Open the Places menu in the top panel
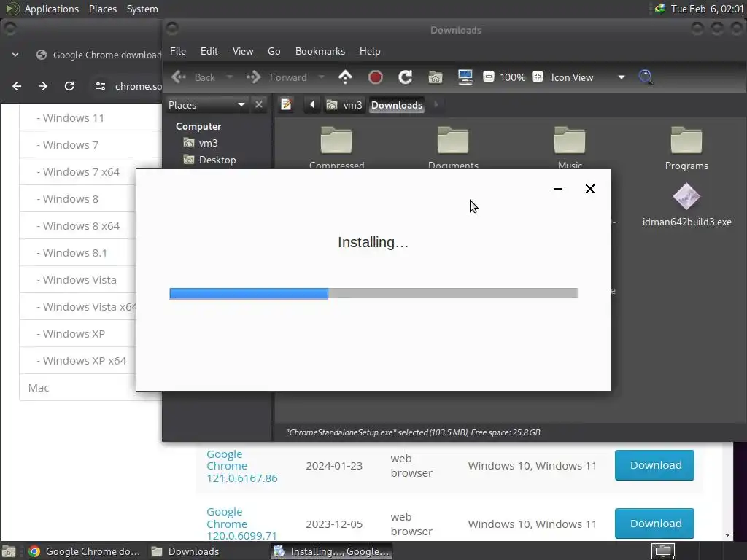Screen dimensions: 747x560 102,9
